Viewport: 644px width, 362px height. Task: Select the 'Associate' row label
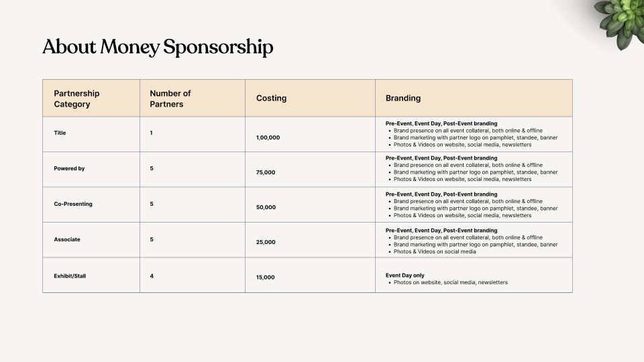point(67,239)
